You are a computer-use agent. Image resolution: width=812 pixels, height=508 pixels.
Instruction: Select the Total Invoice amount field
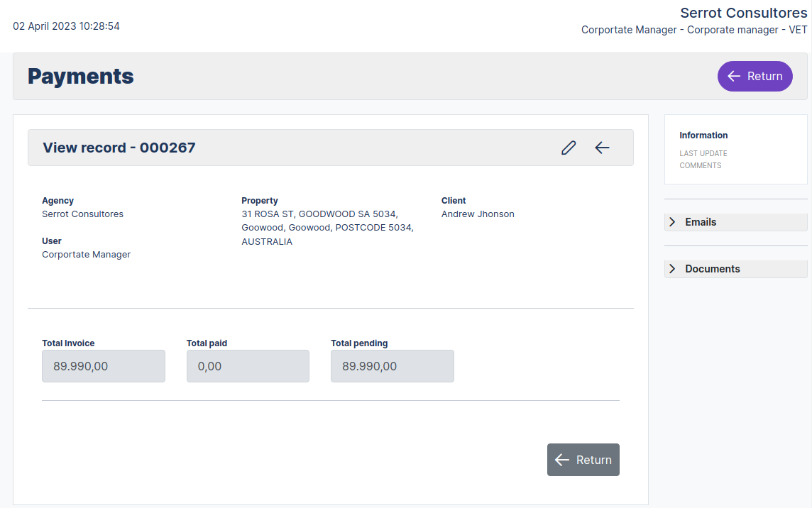pos(103,365)
